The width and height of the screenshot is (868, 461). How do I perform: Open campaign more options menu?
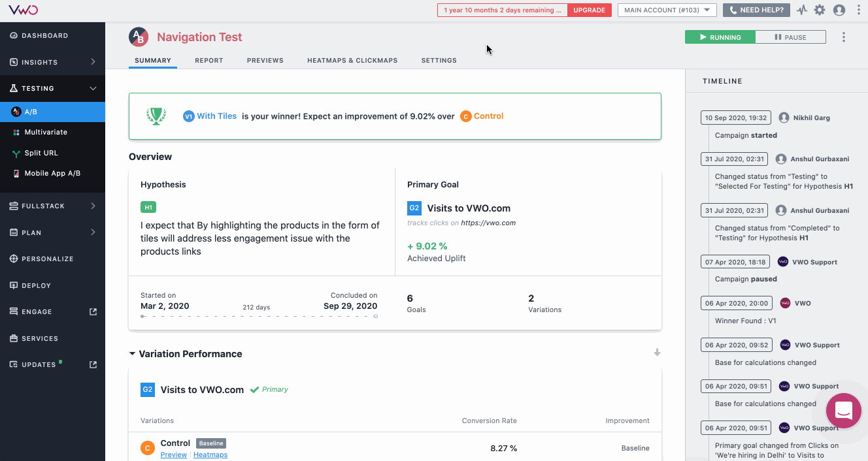pyautogui.click(x=844, y=37)
